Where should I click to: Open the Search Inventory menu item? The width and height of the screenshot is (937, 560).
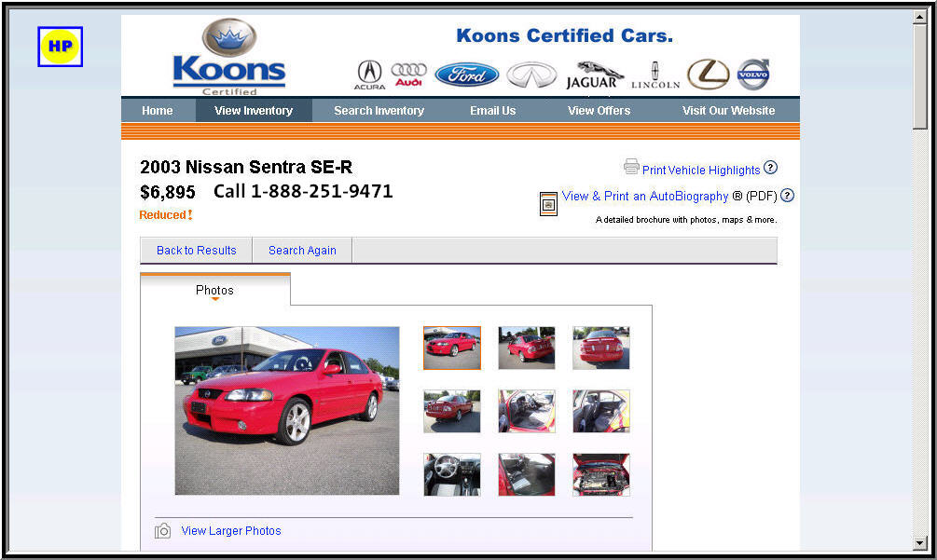[379, 111]
